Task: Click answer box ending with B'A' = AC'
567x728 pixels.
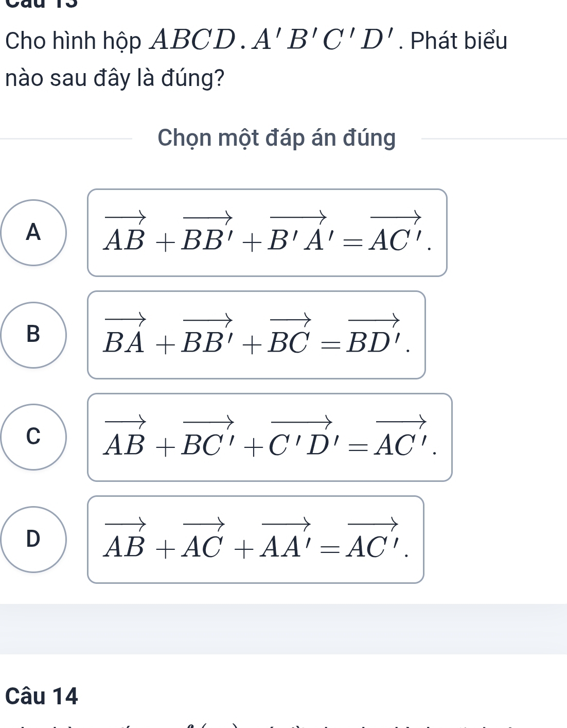Action: (x=267, y=233)
